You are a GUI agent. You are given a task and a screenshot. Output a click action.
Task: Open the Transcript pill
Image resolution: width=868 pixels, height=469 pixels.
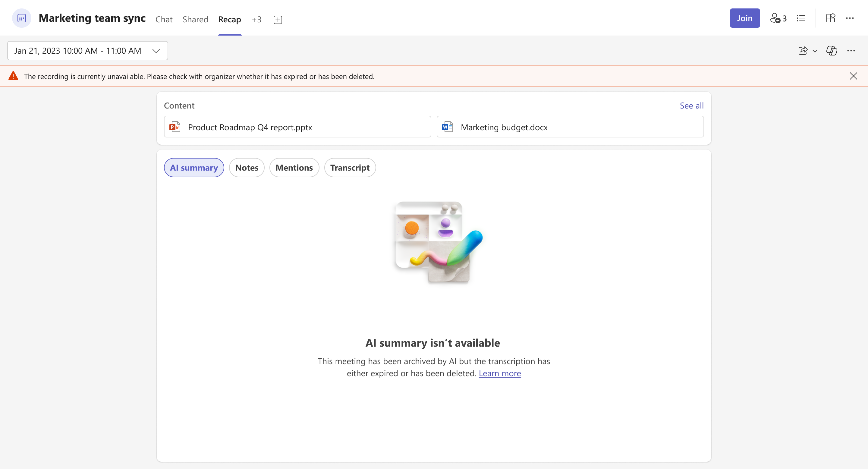coord(350,168)
